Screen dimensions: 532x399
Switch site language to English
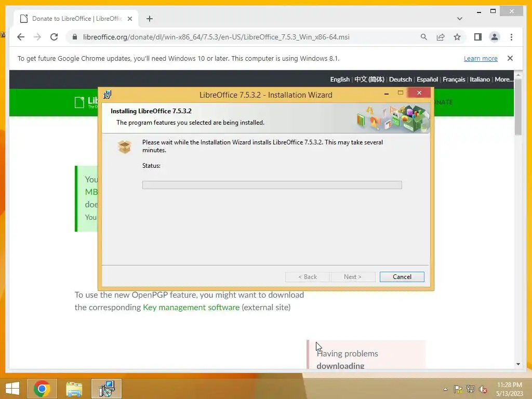pyautogui.click(x=340, y=79)
